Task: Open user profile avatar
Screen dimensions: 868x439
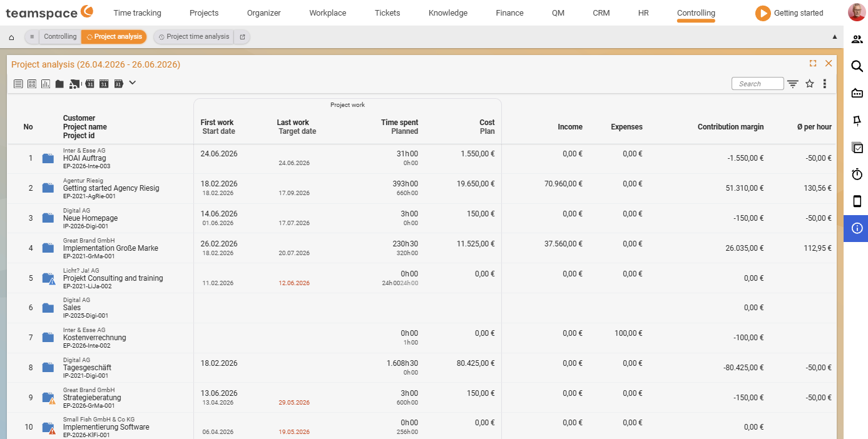Action: point(857,13)
